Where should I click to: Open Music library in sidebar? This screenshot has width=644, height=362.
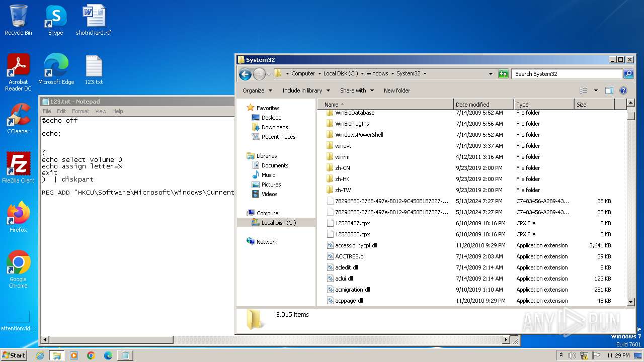tap(268, 175)
